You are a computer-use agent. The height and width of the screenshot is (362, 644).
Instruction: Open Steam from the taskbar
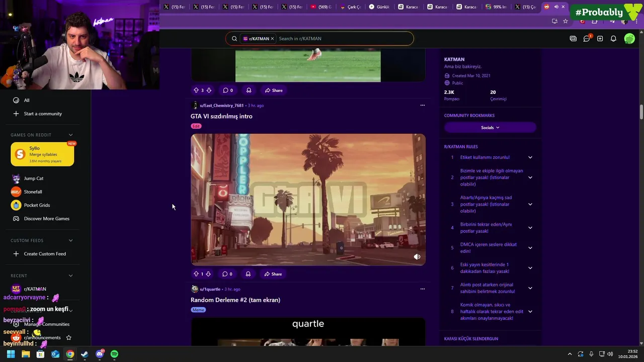tap(85, 354)
